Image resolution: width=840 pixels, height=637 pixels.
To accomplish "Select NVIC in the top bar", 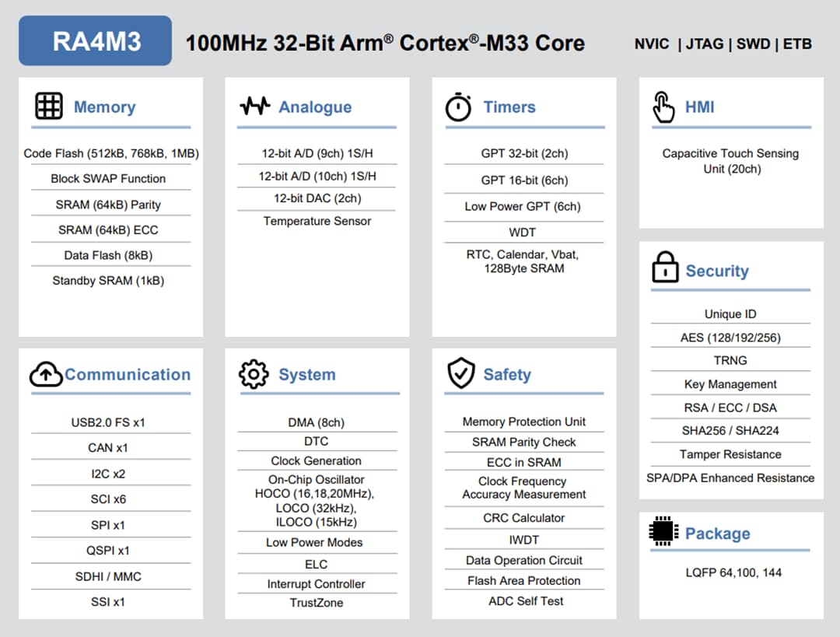I will tap(651, 44).
